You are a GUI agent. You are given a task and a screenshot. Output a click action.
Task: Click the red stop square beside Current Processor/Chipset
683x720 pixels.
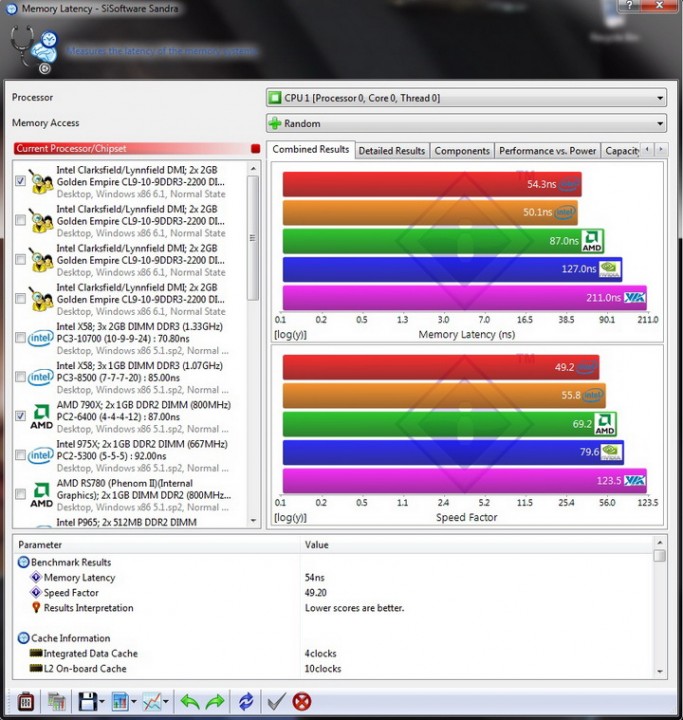coord(255,148)
